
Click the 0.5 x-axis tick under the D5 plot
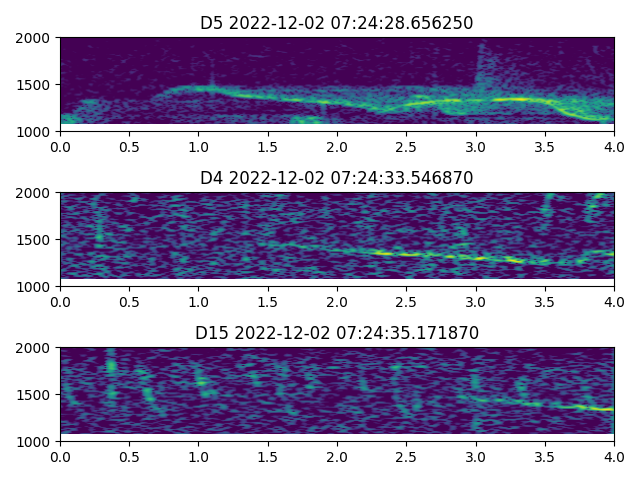129,146
